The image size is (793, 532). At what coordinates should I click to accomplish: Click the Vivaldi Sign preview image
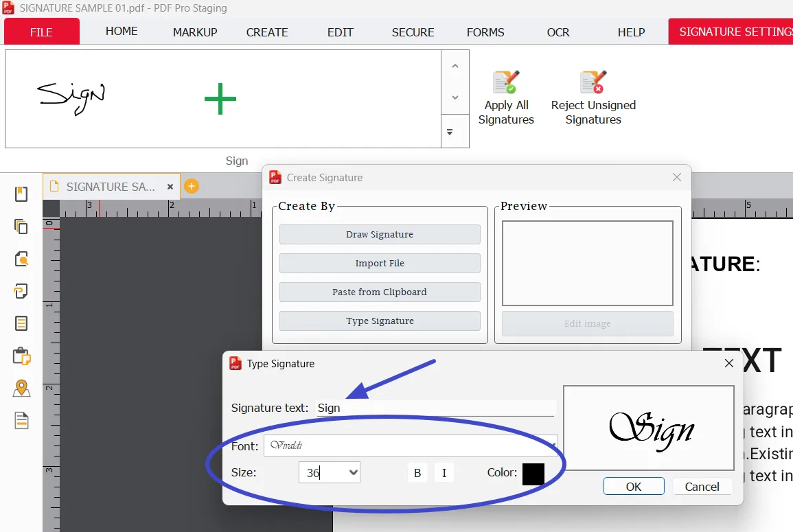649,428
